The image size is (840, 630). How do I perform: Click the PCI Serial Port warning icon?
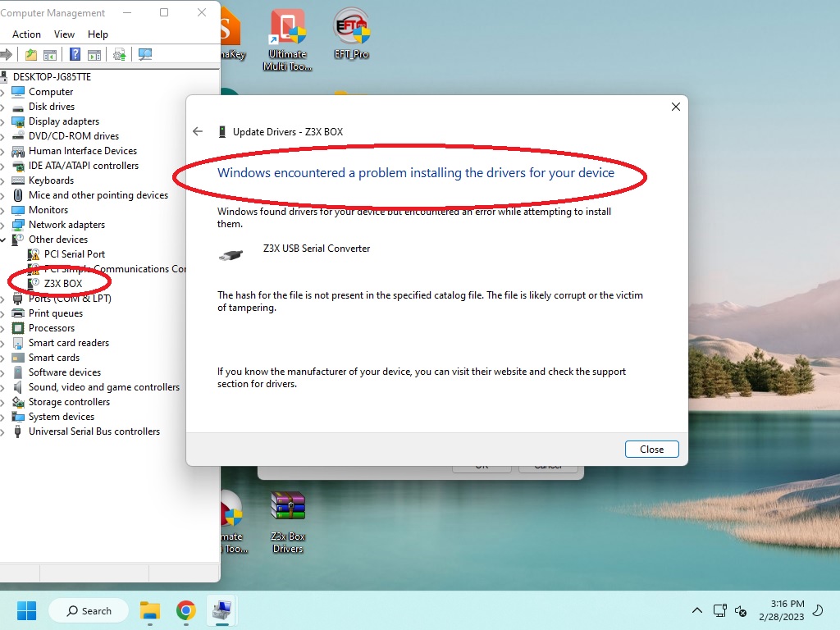(x=34, y=254)
